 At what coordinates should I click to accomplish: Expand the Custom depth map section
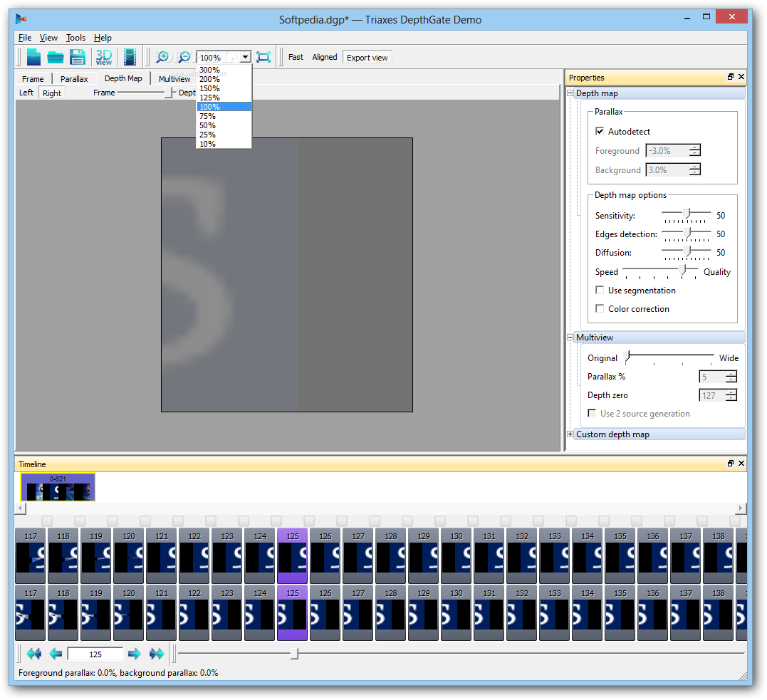570,434
